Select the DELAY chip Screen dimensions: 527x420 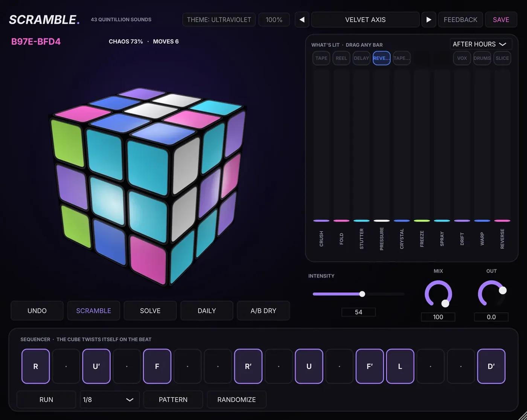click(361, 58)
